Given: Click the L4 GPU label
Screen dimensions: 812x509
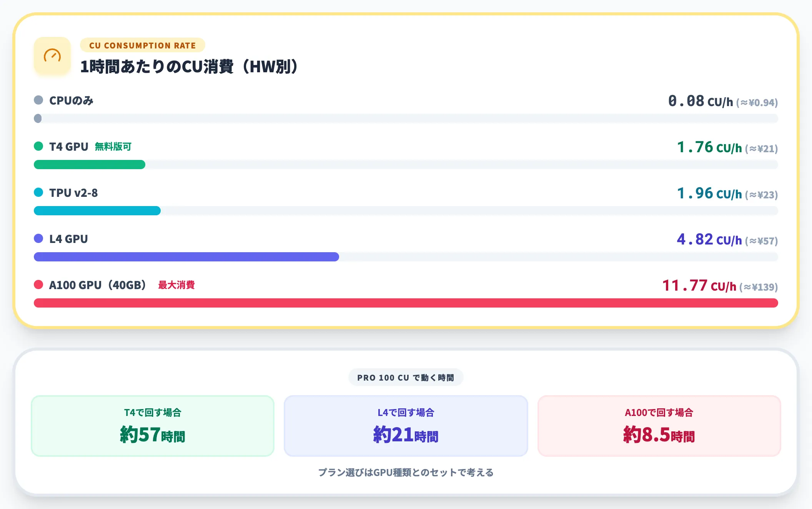Looking at the screenshot, I should [x=68, y=239].
